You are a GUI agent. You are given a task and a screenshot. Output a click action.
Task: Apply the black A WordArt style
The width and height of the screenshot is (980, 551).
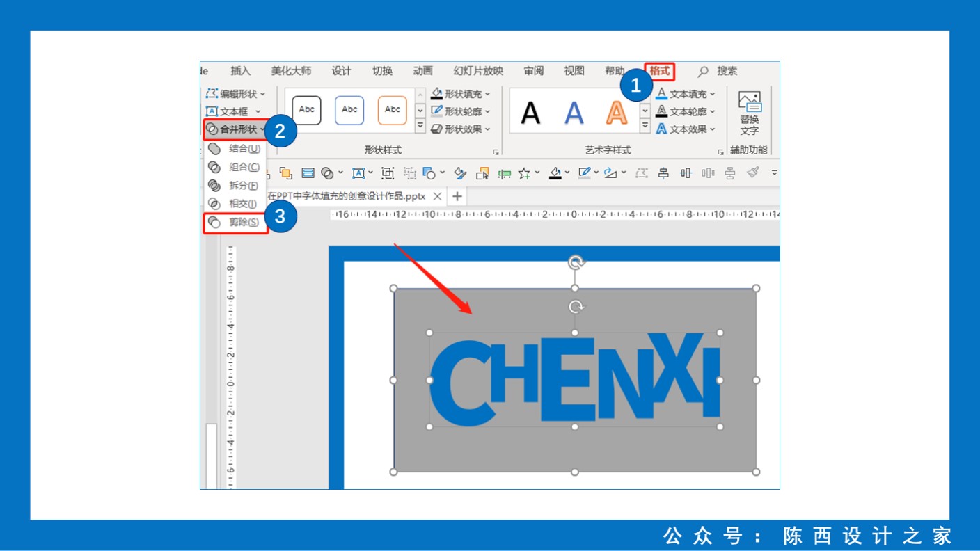tap(530, 112)
